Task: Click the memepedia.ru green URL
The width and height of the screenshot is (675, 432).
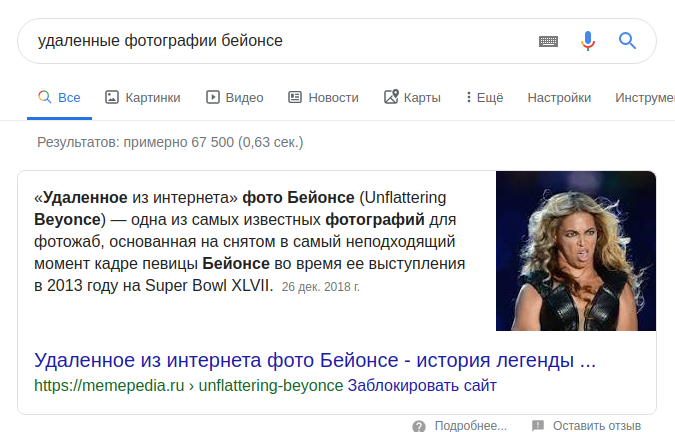Action: coord(188,385)
